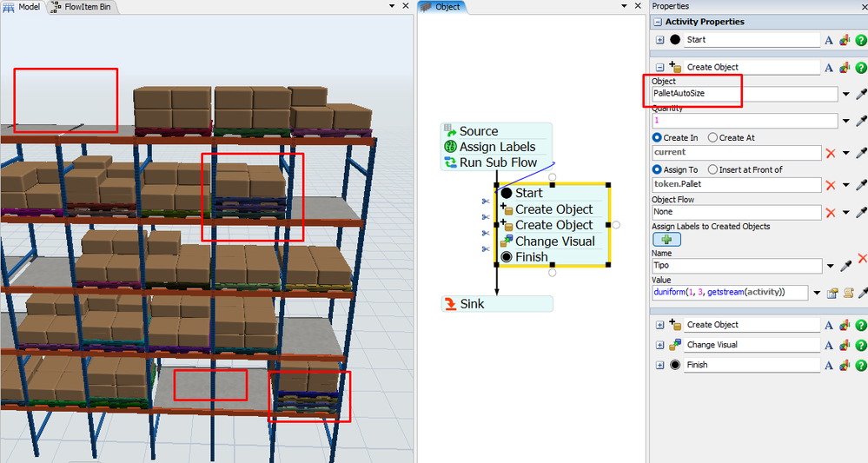Viewport: 868px width, 463px height.
Task: Select the Assign Labels activity
Action: [x=496, y=147]
